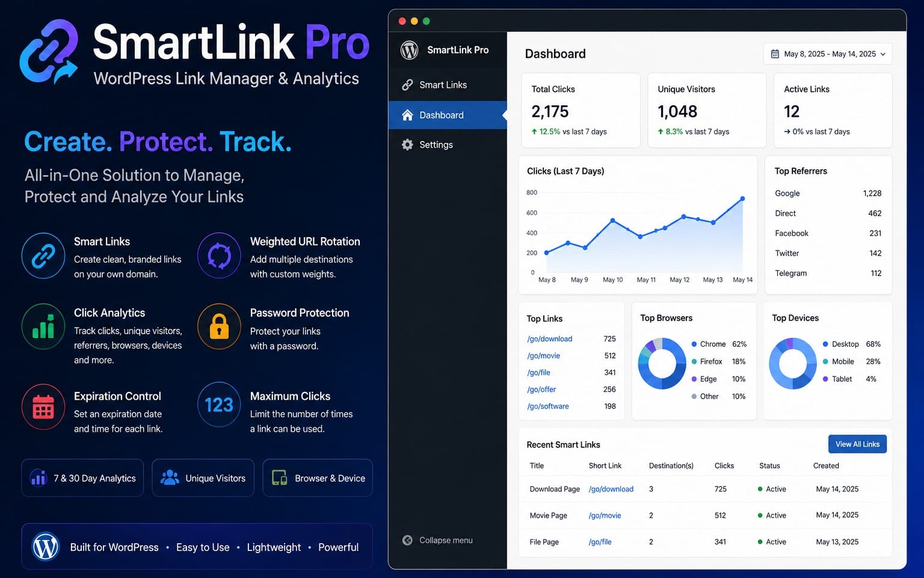Click the Smart Links feature circle icon

[43, 256]
